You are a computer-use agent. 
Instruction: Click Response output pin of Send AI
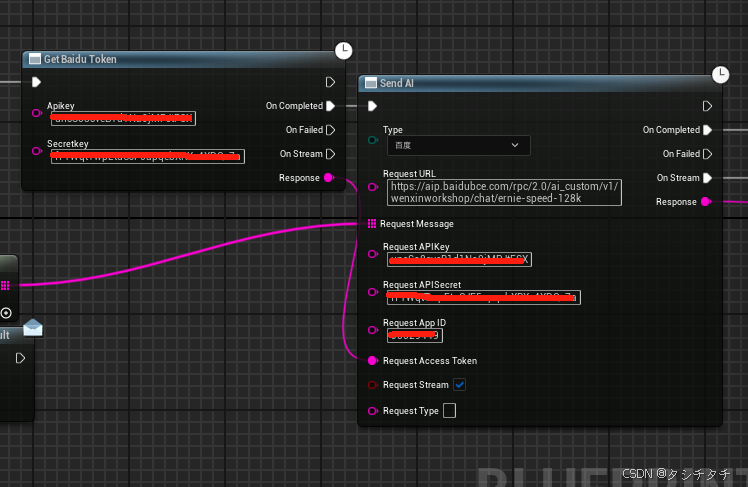pyautogui.click(x=706, y=202)
